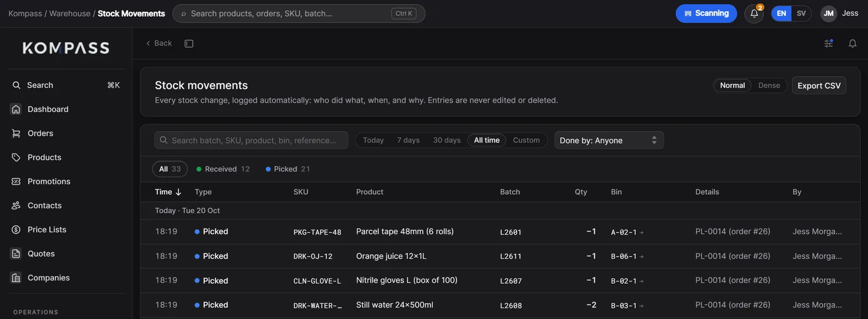Select Dense row density

769,85
